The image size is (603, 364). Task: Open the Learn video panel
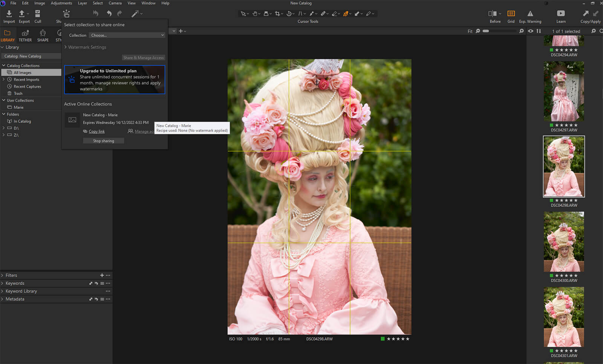click(561, 14)
